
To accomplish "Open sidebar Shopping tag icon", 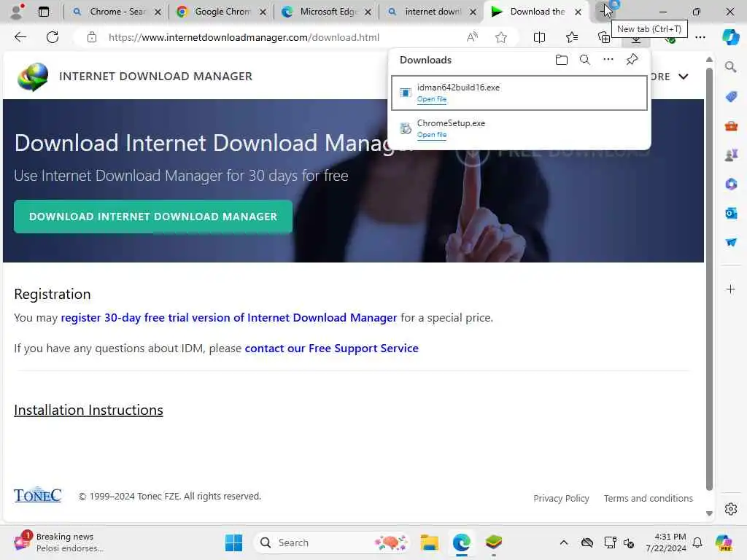I will pos(731,97).
